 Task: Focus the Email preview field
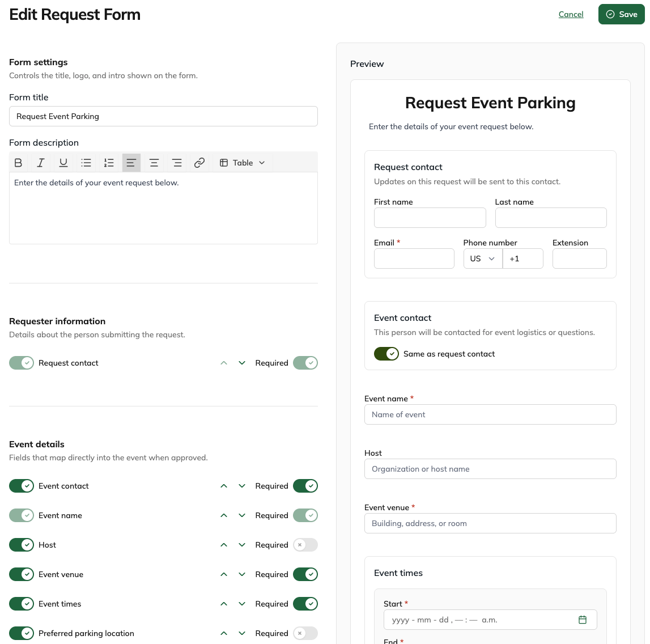pyautogui.click(x=414, y=259)
